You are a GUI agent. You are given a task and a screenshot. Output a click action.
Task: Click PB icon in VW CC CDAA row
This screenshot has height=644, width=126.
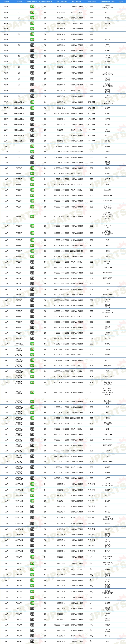[32, 146]
